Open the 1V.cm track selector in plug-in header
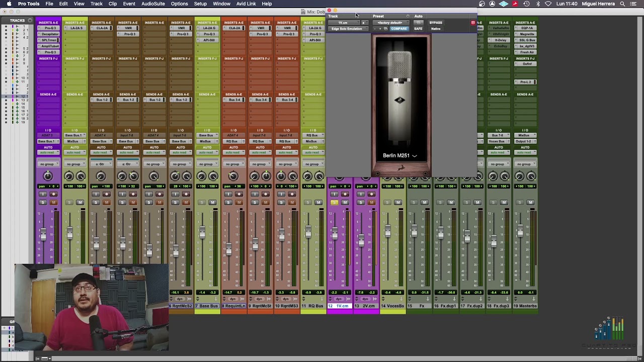The width and height of the screenshot is (644, 362). [343, 23]
